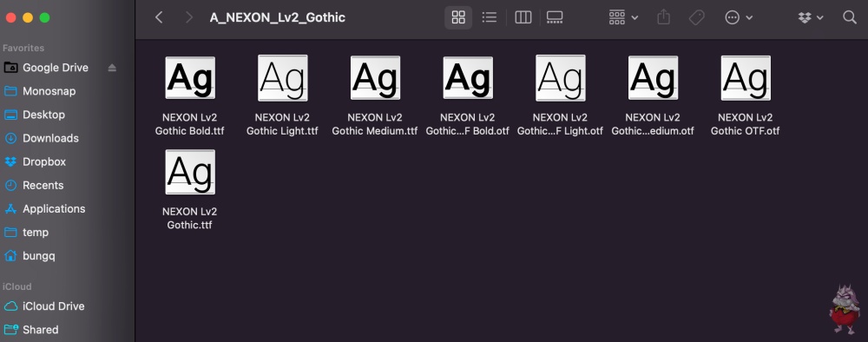
Task: Click the "Gothic OTF.otf" file name
Action: tap(745, 131)
